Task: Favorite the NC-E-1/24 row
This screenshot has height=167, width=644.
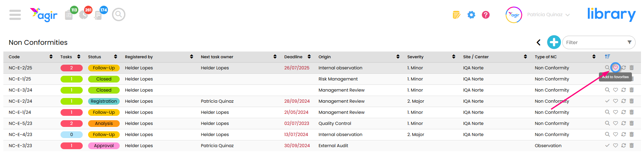Action: (x=615, y=112)
